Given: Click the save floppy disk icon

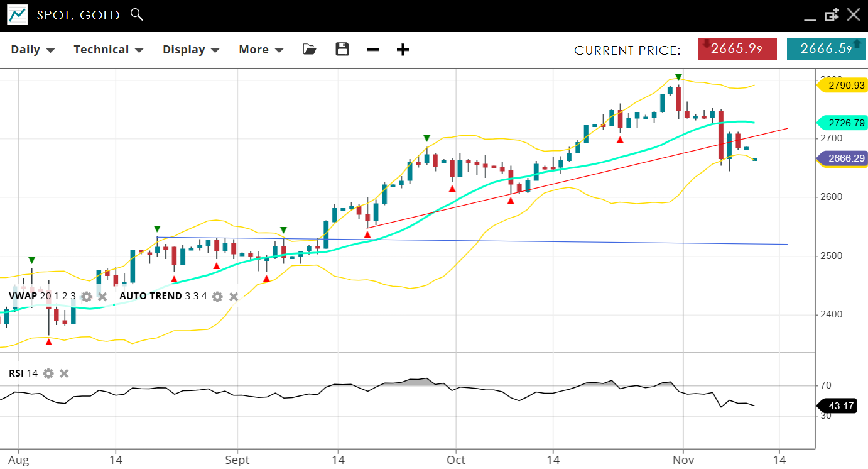Looking at the screenshot, I should tap(342, 49).
